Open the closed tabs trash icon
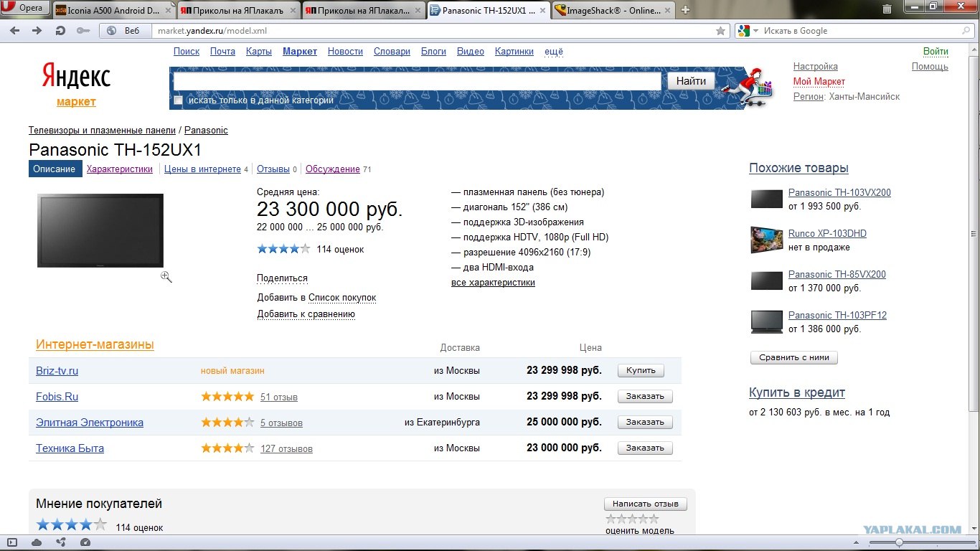Screen dimensions: 980x551 [x=887, y=9]
